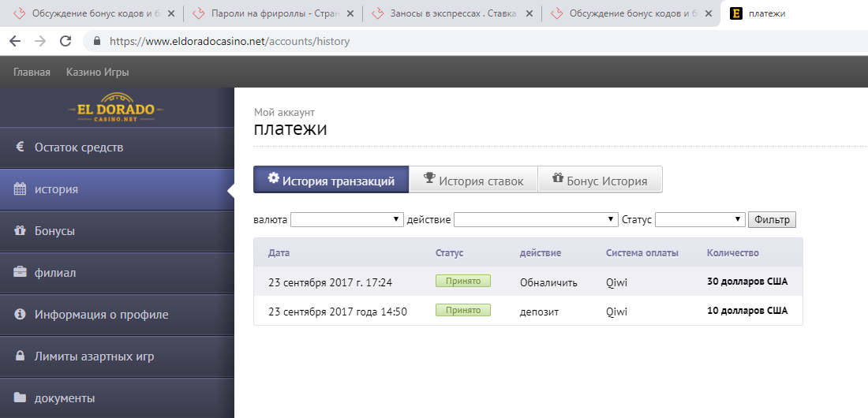Click the briefcase icon next to филиал
The width and height of the screenshot is (868, 418).
point(20,273)
